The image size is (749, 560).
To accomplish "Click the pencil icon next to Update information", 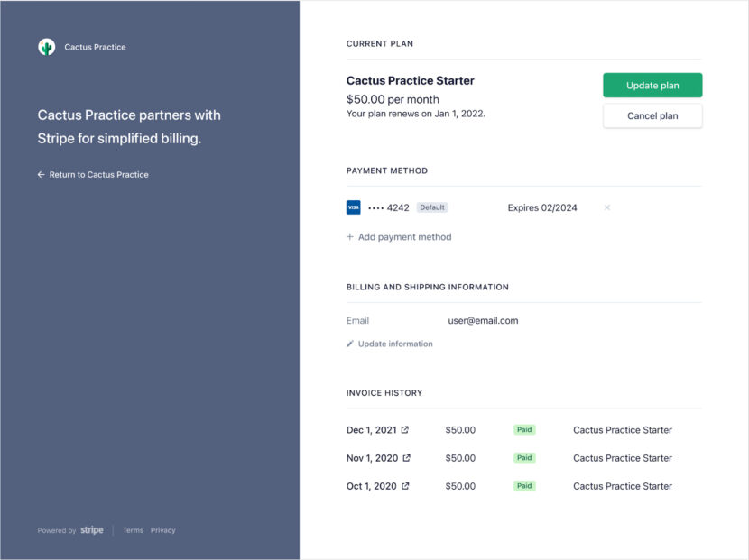I will (x=351, y=344).
